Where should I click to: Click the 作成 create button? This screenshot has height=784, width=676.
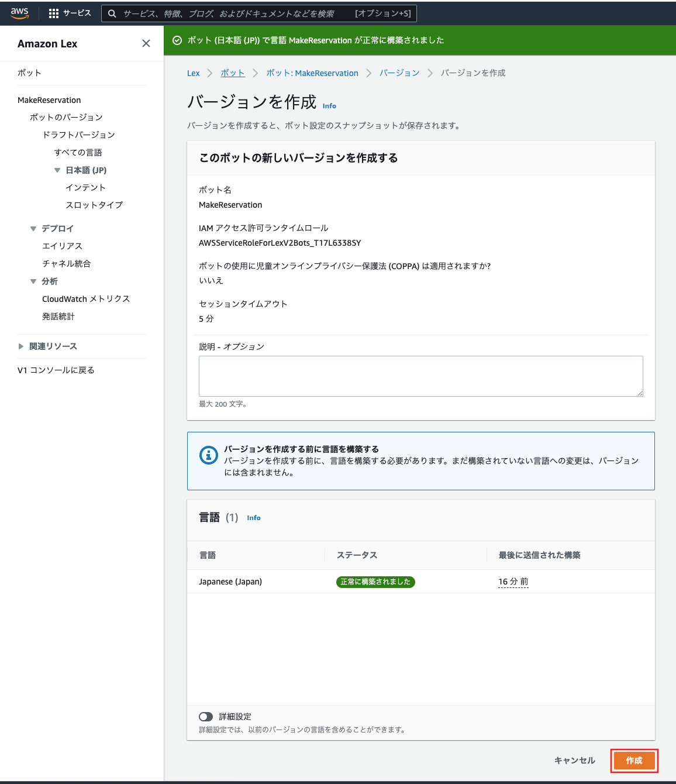[x=634, y=761]
